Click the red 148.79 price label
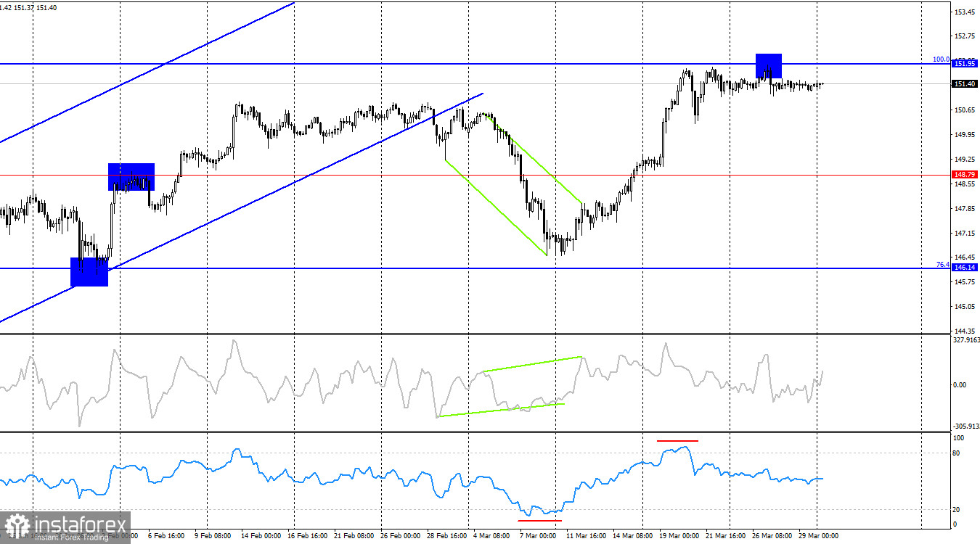The image size is (980, 544). (x=965, y=175)
